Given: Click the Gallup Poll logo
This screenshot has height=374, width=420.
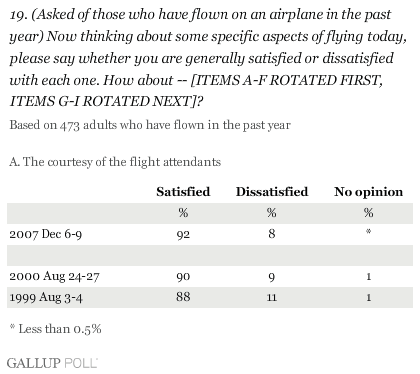Looking at the screenshot, I should coord(52,363).
